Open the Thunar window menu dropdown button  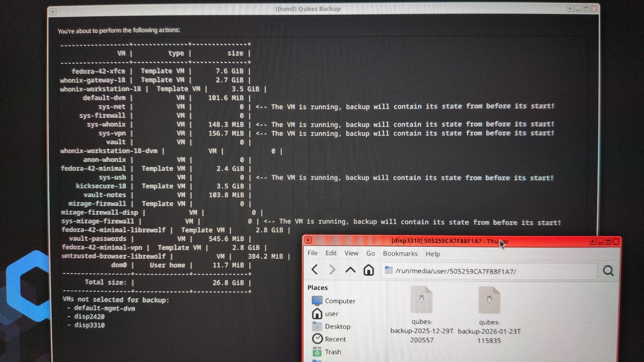pyautogui.click(x=308, y=240)
